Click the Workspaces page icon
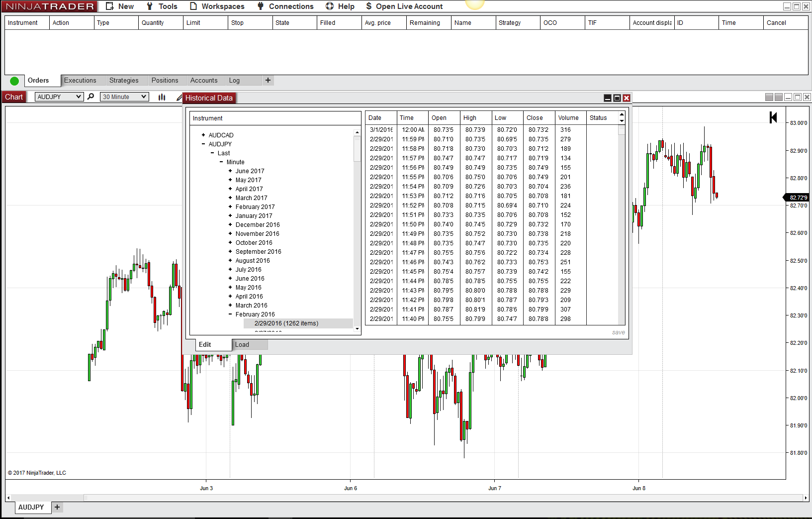This screenshot has width=812, height=519. pos(194,6)
